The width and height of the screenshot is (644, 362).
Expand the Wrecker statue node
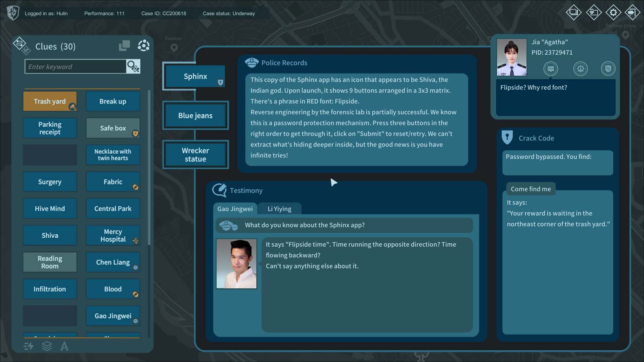click(x=195, y=155)
